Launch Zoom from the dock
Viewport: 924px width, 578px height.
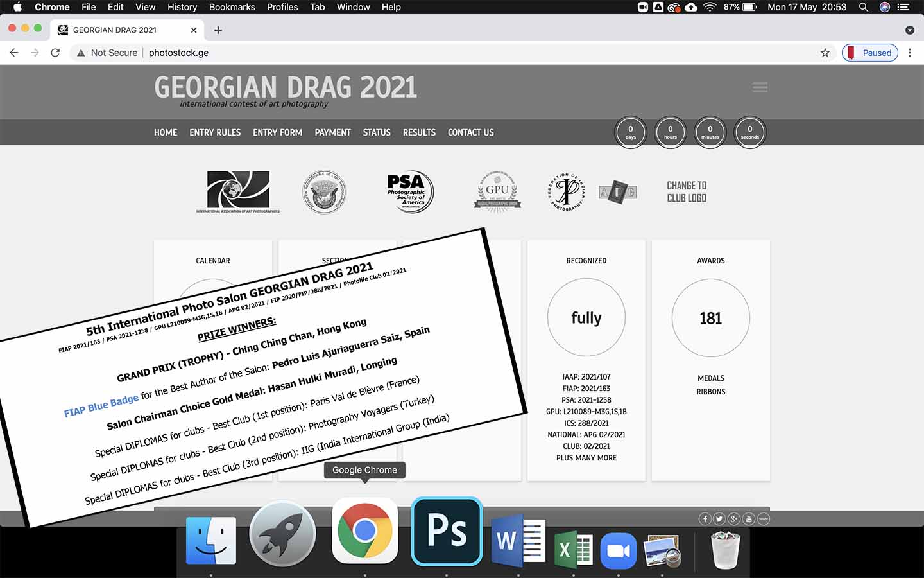pos(618,550)
